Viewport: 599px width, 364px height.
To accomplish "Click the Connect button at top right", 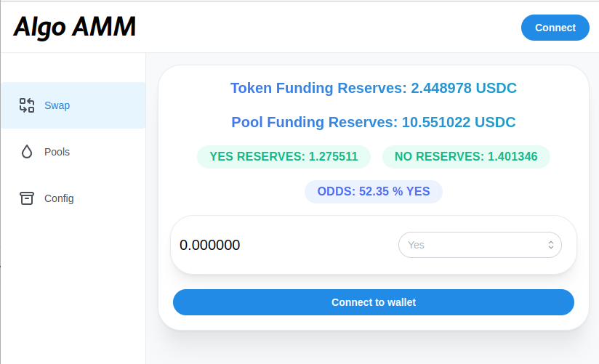I will coord(555,28).
